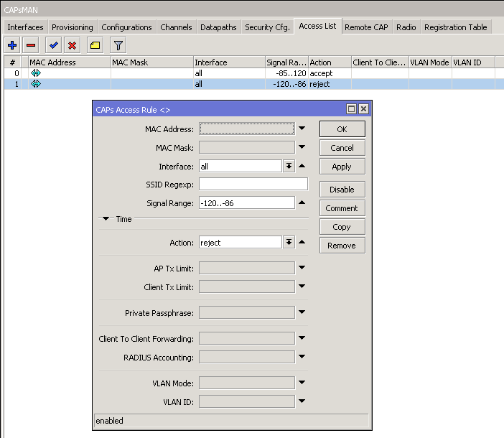Screen dimensions: 504x438
Task: Open the Action dropdown list
Action: [289, 243]
